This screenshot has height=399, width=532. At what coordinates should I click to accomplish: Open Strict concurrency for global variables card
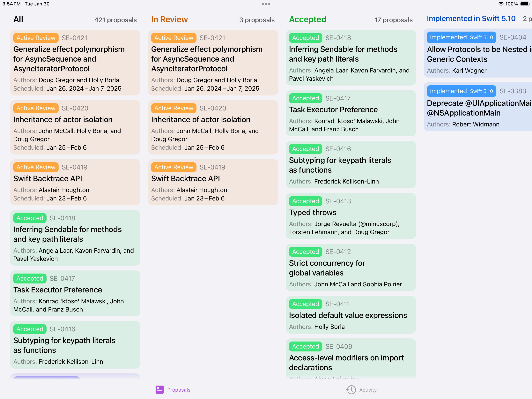tap(351, 267)
